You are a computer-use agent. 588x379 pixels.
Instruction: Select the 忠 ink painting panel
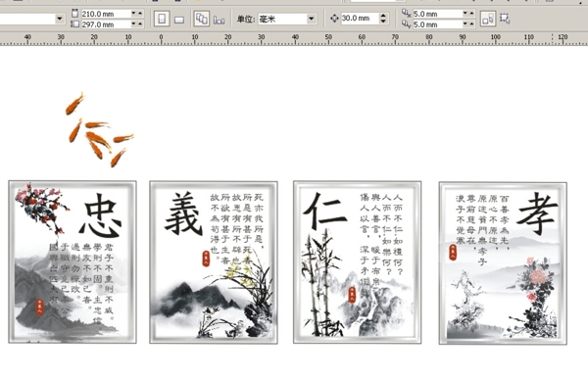pos(73,261)
